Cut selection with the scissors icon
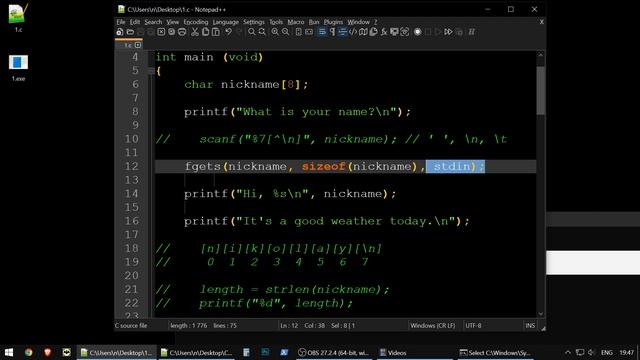 (x=195, y=32)
